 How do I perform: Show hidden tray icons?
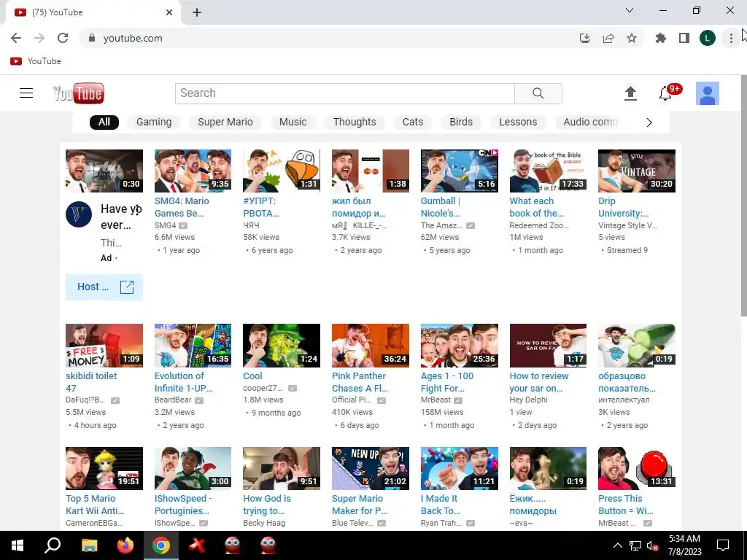click(x=617, y=545)
